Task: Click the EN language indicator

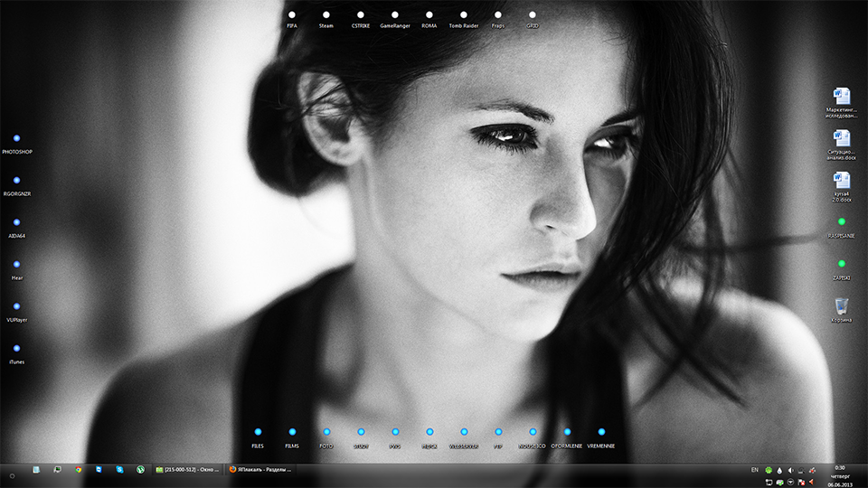Action: [x=755, y=470]
